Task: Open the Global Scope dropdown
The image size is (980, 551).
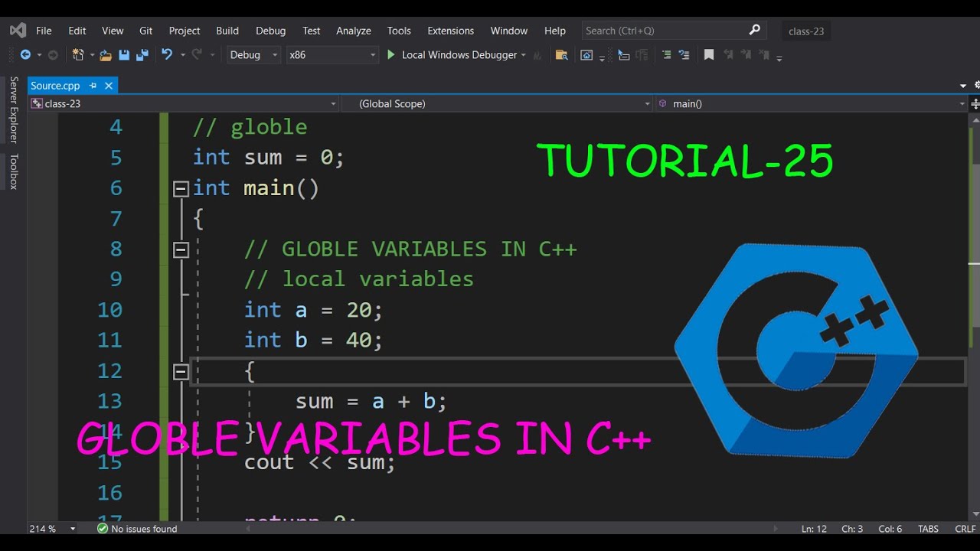Action: (497, 103)
